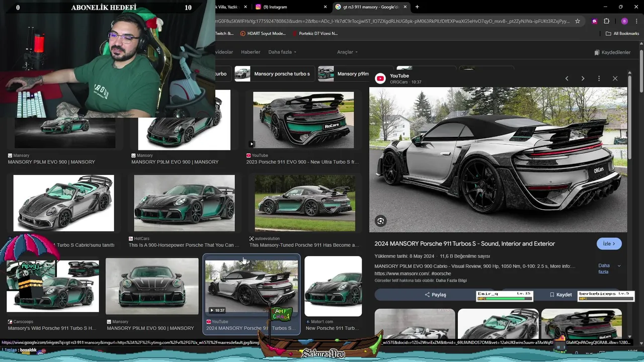Image resolution: width=644 pixels, height=362 pixels.
Task: Go to next image in preview panel
Action: point(583,78)
